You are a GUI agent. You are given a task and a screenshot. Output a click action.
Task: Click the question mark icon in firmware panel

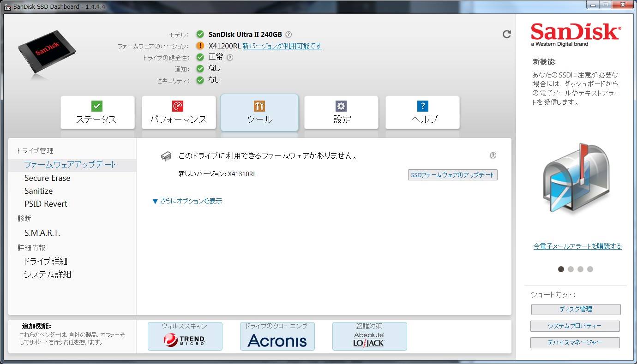[x=493, y=155]
